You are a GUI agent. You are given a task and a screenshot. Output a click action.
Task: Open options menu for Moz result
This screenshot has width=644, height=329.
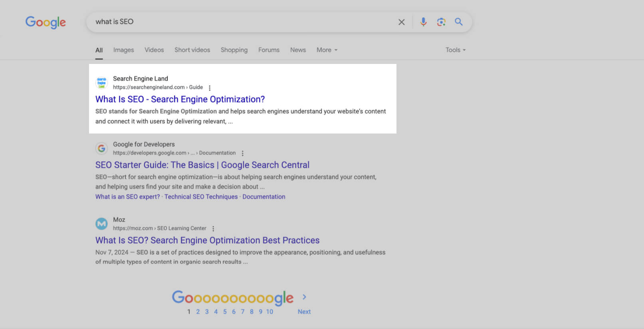pos(213,229)
